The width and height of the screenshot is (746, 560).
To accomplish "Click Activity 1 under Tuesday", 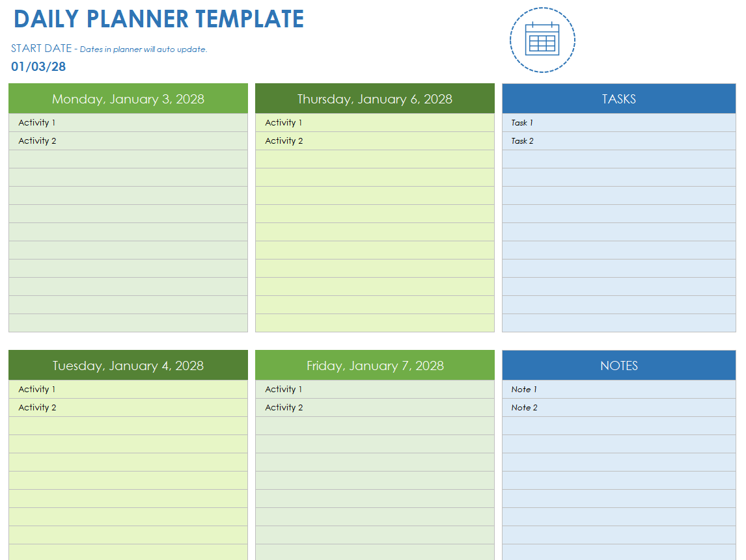I will coord(37,389).
